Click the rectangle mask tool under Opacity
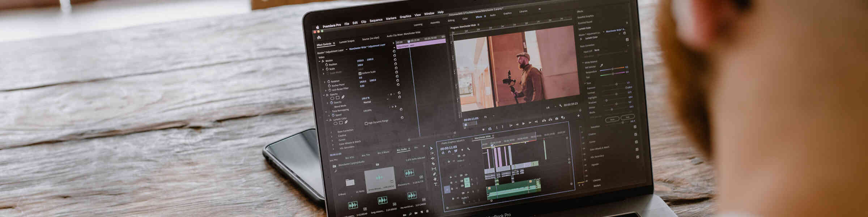The height and width of the screenshot is (217, 868). click(337, 98)
